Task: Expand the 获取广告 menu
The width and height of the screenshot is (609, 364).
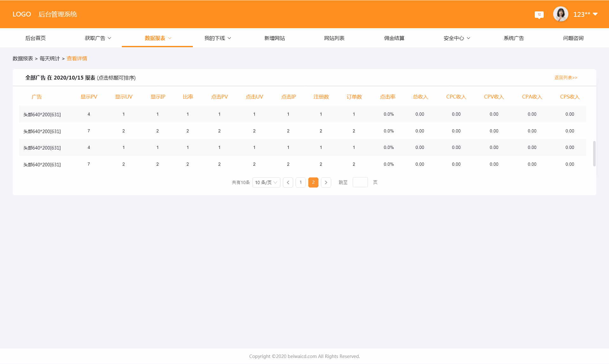Action: (98, 38)
